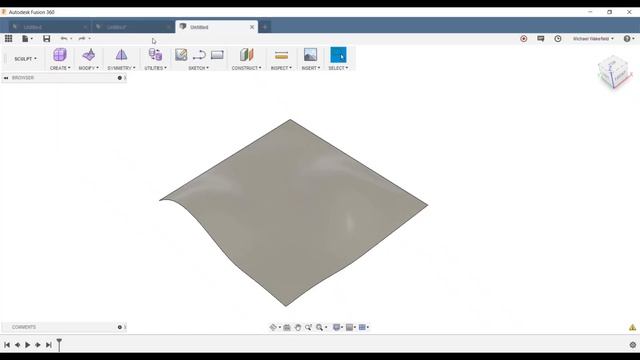Click the timeline position marker
This screenshot has width=640, height=360.
(59, 344)
